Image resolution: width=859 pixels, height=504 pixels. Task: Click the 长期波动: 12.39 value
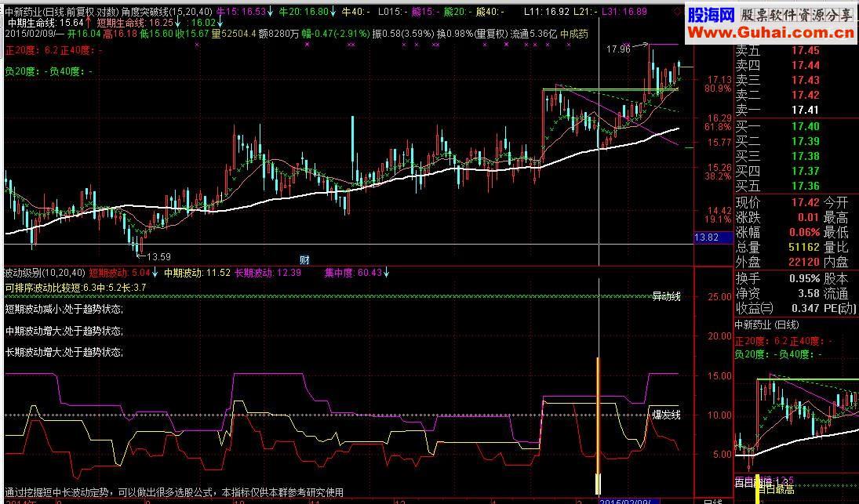coord(268,273)
